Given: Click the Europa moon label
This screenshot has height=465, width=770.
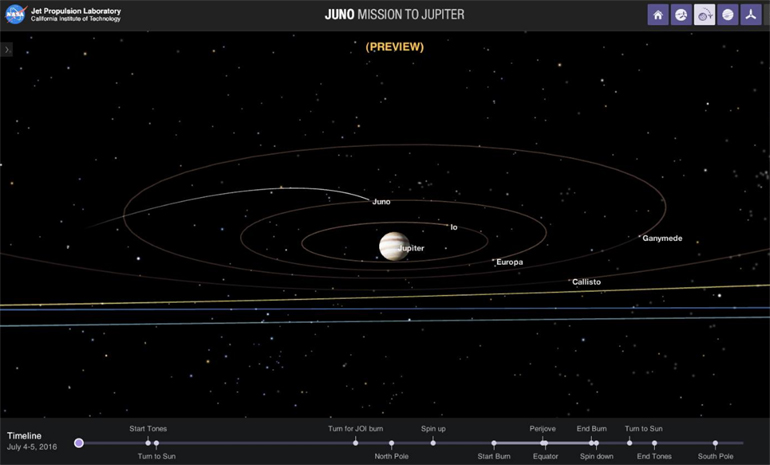Looking at the screenshot, I should 509,262.
